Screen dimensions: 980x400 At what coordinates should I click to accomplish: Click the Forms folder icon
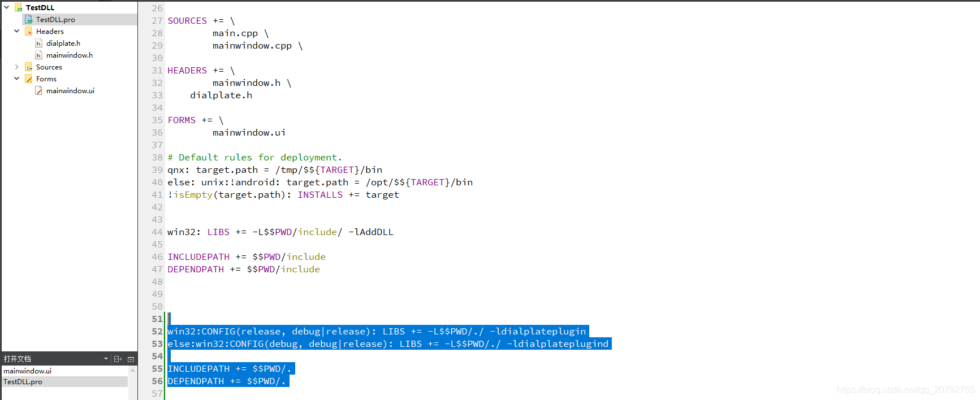point(29,79)
